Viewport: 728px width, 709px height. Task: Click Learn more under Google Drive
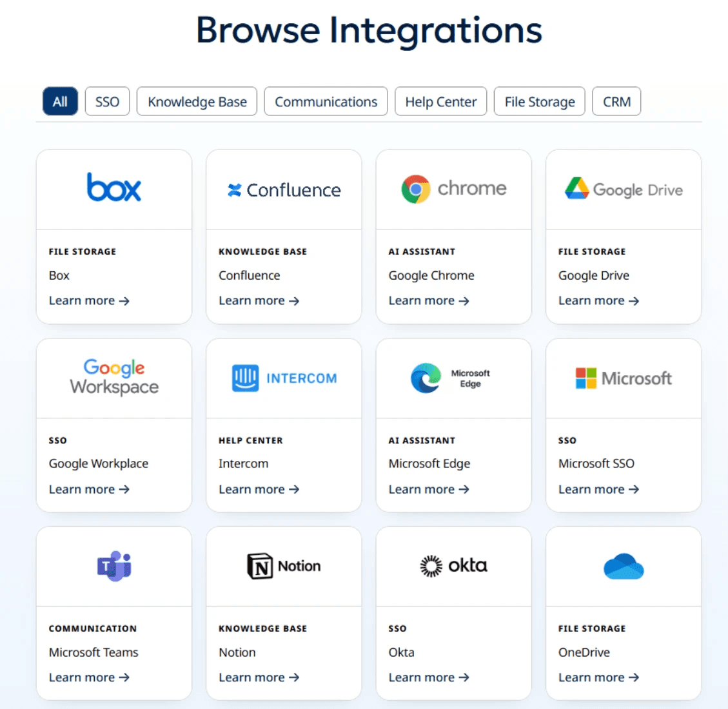(x=598, y=300)
